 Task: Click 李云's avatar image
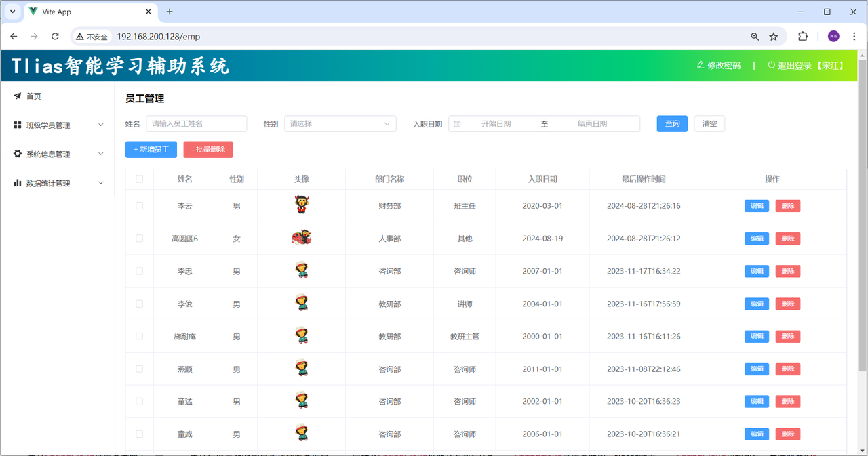pyautogui.click(x=301, y=205)
